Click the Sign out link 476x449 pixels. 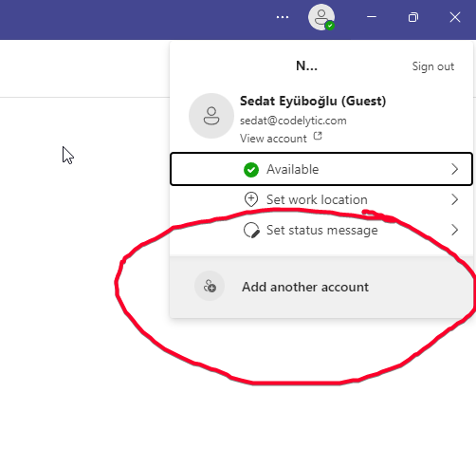tap(433, 66)
